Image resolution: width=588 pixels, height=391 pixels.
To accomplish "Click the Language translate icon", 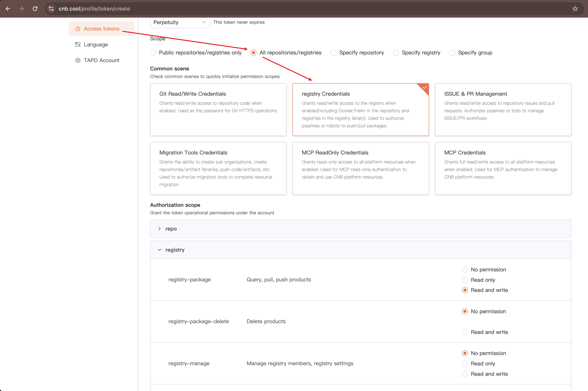I will (x=78, y=45).
